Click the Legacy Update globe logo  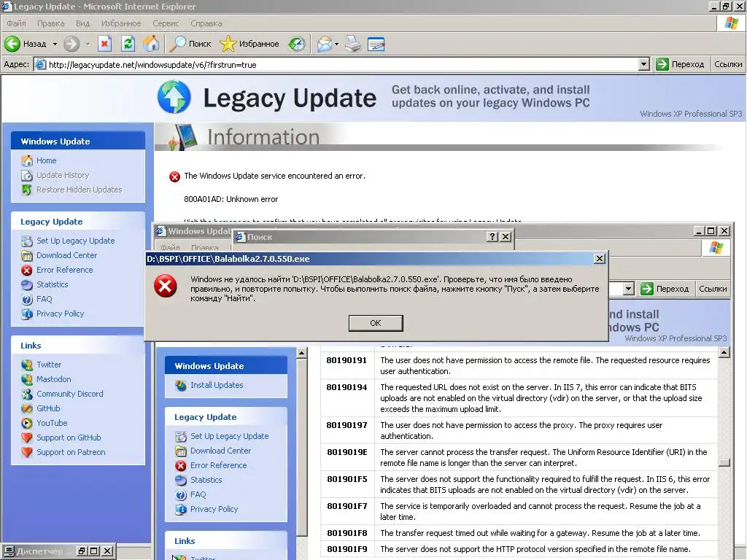tap(174, 97)
